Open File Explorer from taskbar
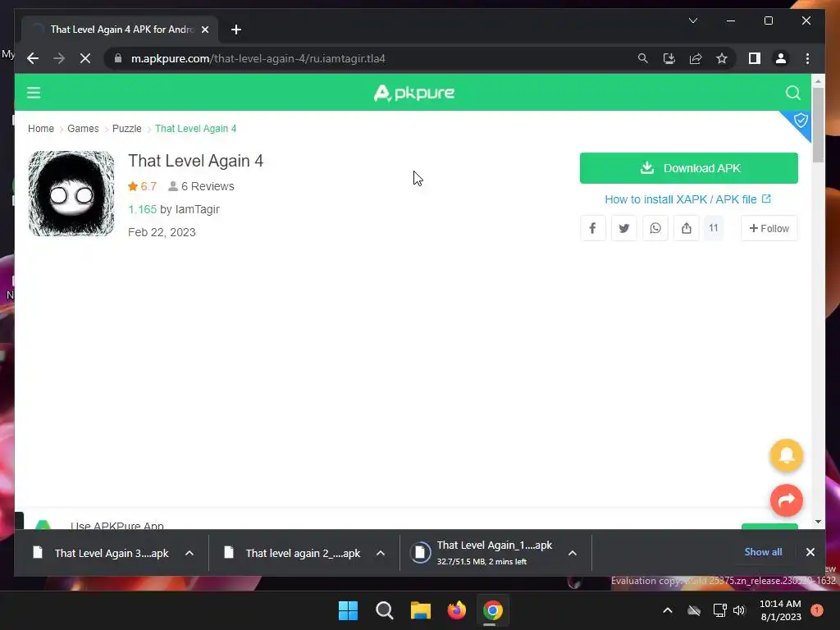The image size is (840, 630). pos(421,610)
